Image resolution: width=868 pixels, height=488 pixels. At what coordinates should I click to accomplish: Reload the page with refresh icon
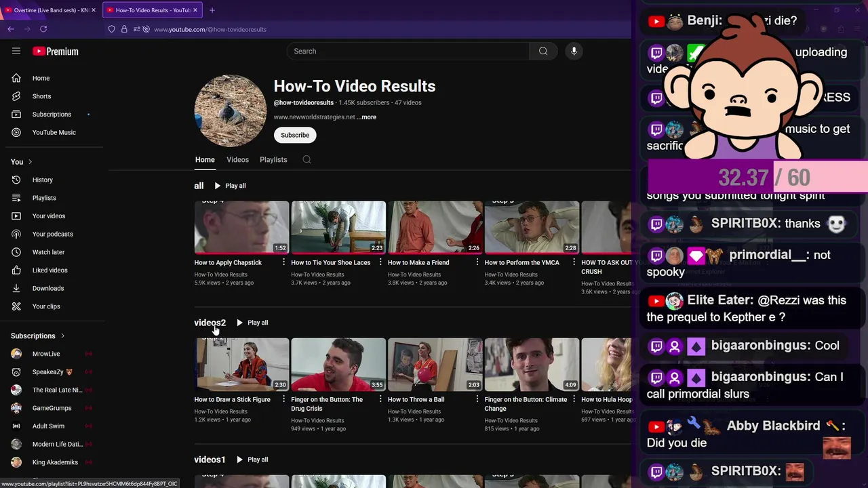coord(43,29)
